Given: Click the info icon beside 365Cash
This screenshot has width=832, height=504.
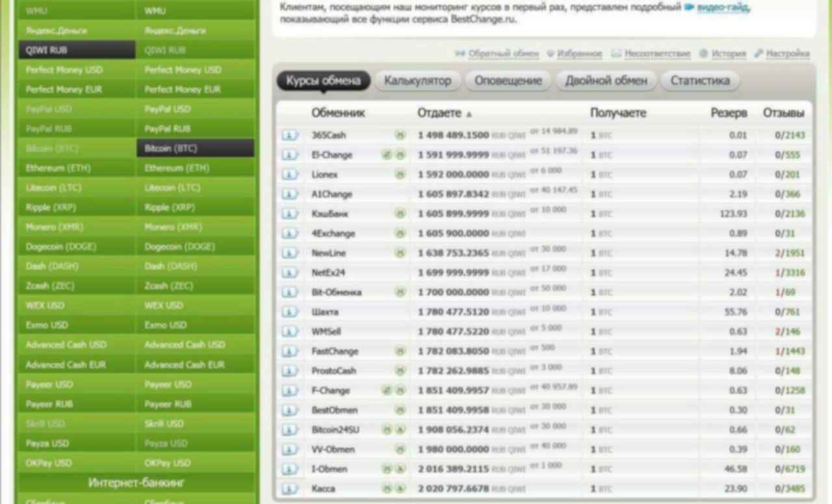Looking at the screenshot, I should [290, 135].
